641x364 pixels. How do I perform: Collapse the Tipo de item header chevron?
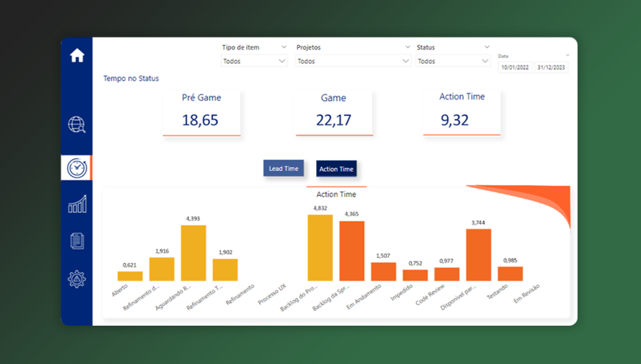284,47
